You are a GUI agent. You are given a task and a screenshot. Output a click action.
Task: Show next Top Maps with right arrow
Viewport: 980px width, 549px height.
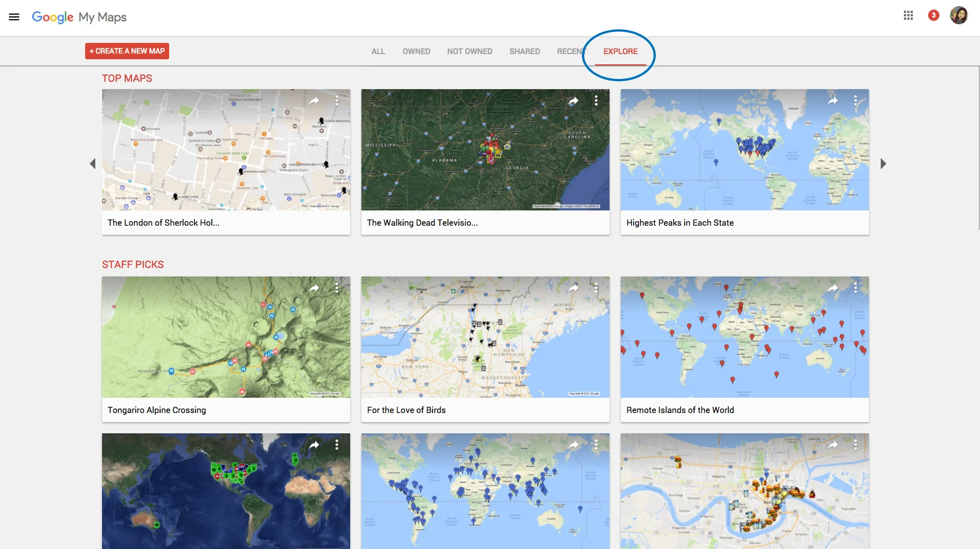(x=883, y=164)
